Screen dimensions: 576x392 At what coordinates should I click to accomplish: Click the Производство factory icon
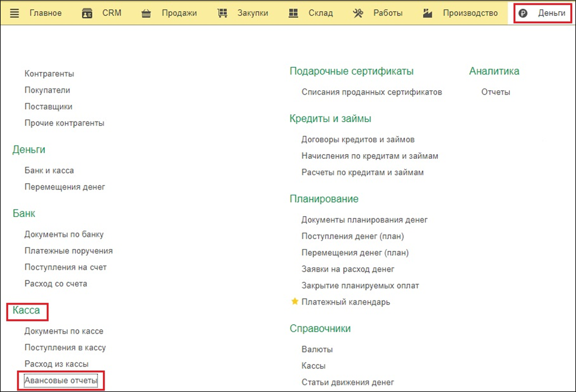[428, 13]
